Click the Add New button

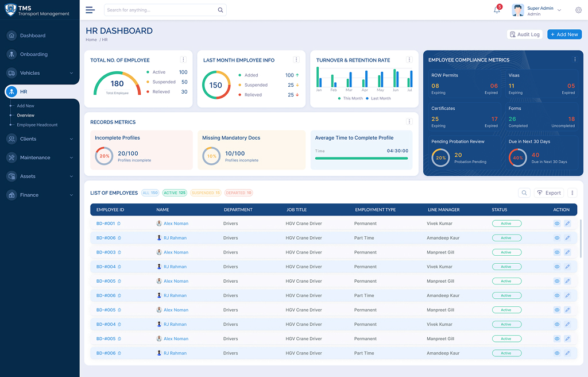pos(564,34)
